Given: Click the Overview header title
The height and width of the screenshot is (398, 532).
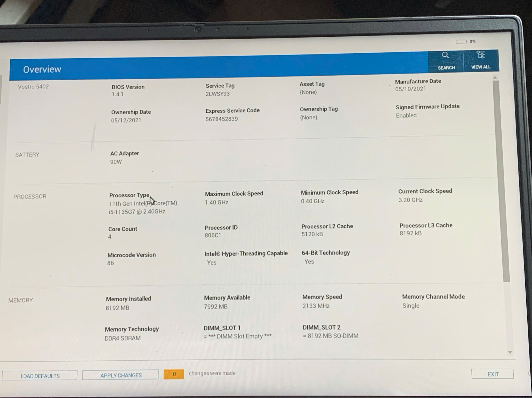Looking at the screenshot, I should 42,69.
